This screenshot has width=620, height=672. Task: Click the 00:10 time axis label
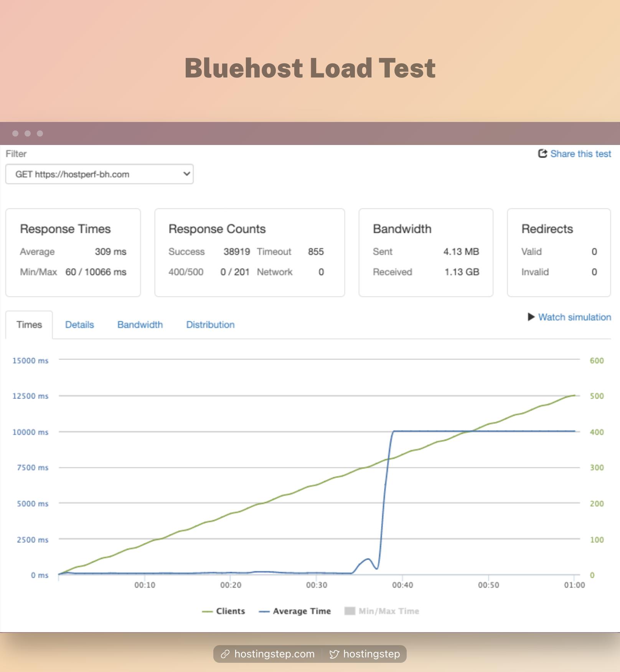145,585
